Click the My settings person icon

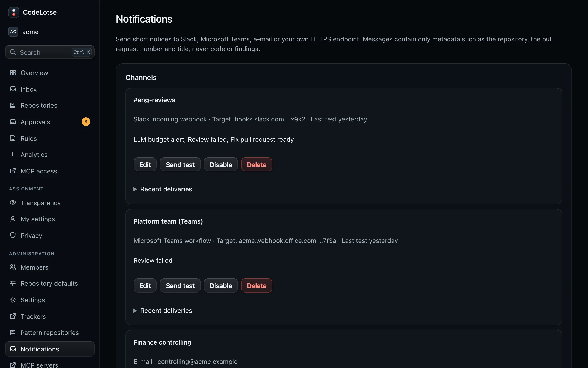click(13, 219)
